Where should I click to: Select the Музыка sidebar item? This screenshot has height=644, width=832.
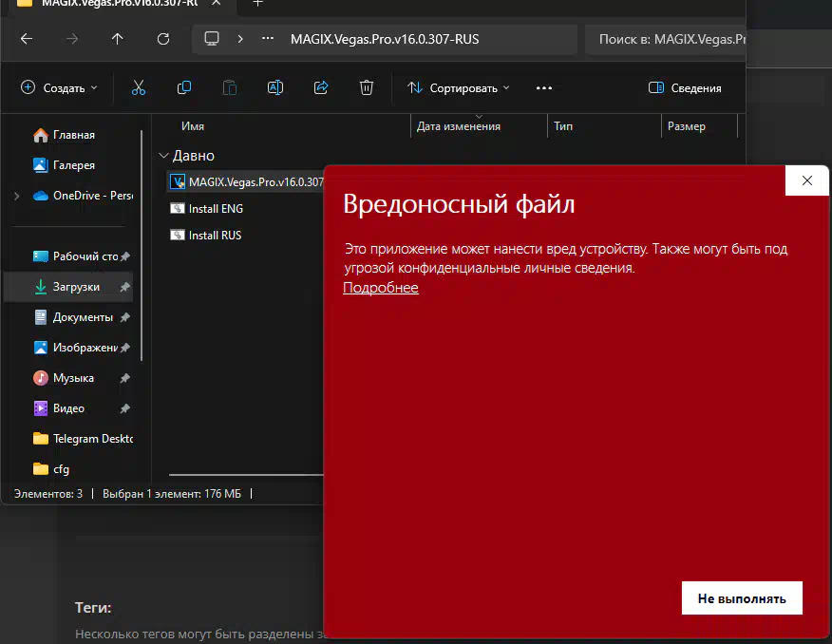tap(73, 378)
